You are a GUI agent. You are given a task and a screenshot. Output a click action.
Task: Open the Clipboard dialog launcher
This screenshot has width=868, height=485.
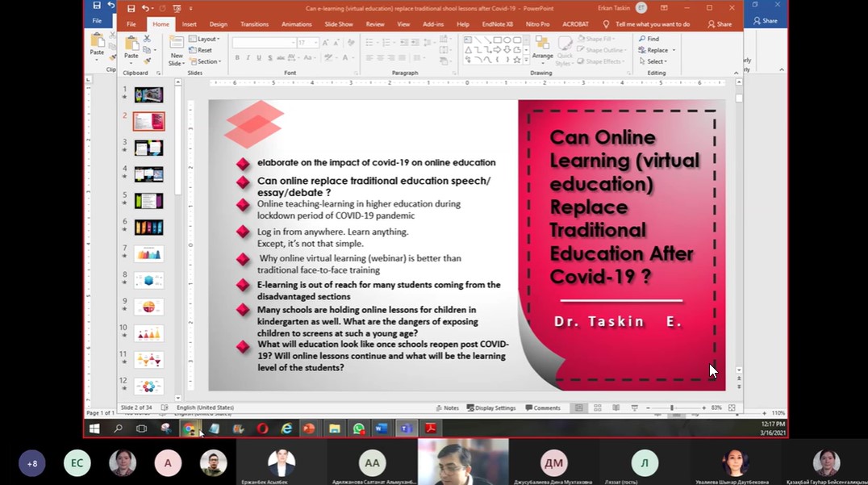[x=158, y=73]
